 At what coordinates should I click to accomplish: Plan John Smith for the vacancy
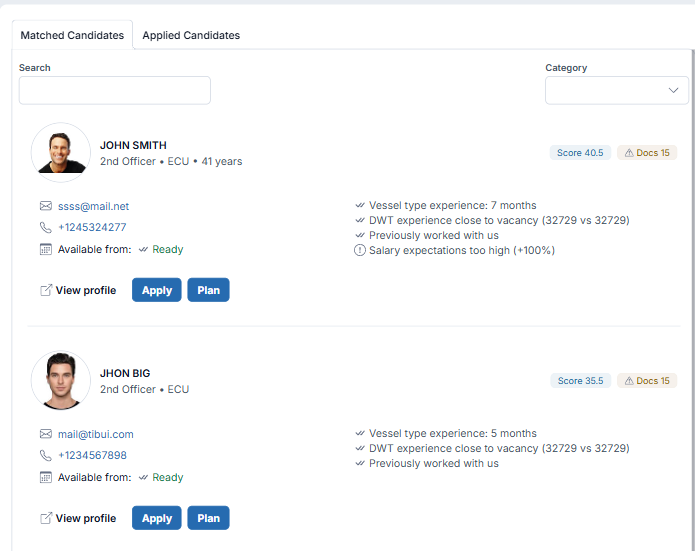[x=208, y=290]
